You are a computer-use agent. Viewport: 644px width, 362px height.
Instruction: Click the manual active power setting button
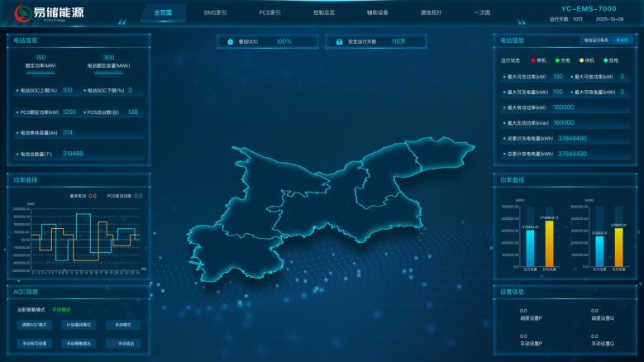(35, 344)
